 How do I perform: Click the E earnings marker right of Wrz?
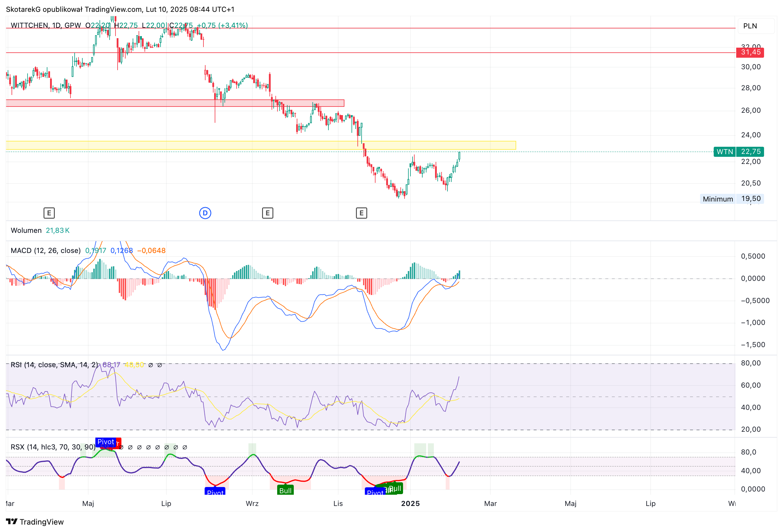click(x=267, y=213)
